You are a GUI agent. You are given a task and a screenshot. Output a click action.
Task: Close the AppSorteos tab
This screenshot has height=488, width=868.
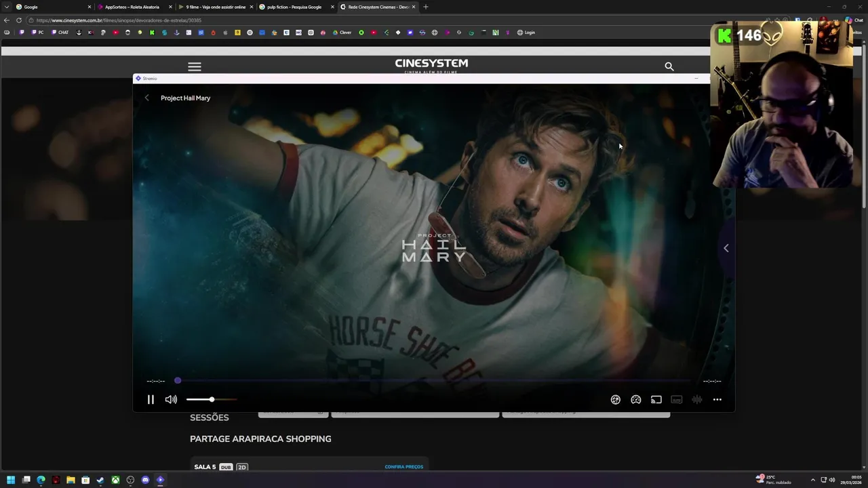click(170, 7)
